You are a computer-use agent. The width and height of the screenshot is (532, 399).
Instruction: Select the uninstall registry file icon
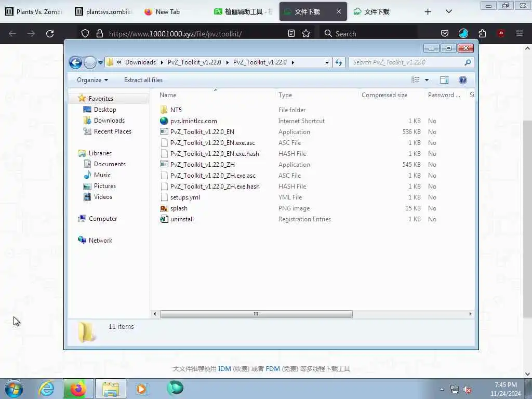click(x=164, y=219)
